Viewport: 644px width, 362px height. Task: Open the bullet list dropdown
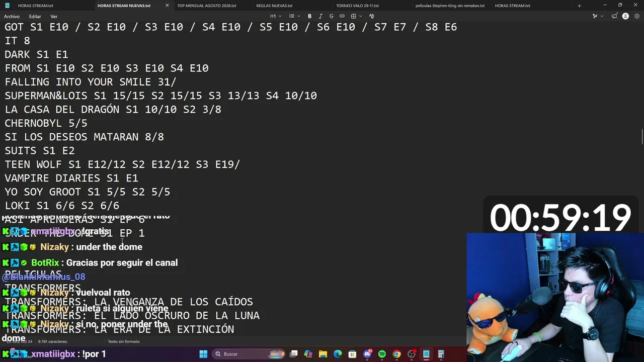(x=294, y=16)
